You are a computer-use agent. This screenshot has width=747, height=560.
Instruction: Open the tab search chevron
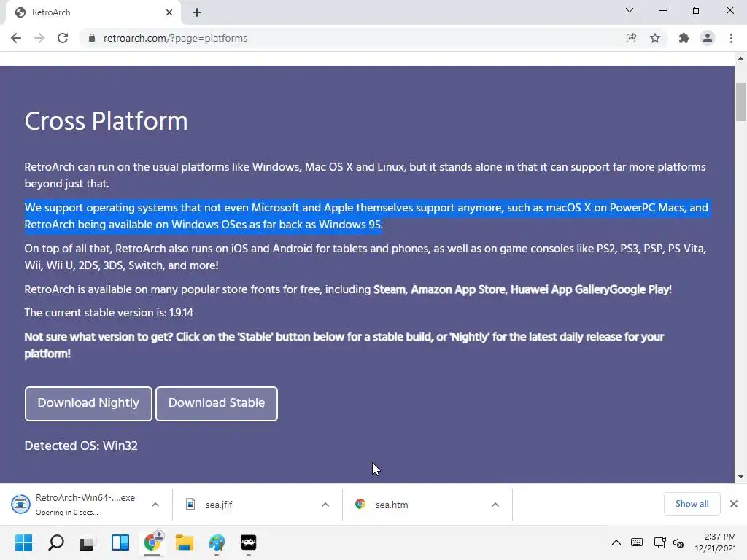[630, 10]
